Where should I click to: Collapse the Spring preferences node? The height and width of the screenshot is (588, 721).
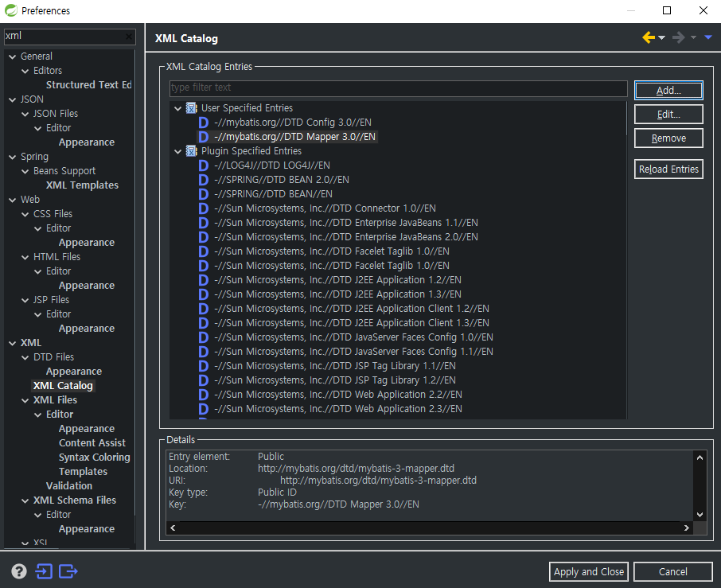point(13,157)
